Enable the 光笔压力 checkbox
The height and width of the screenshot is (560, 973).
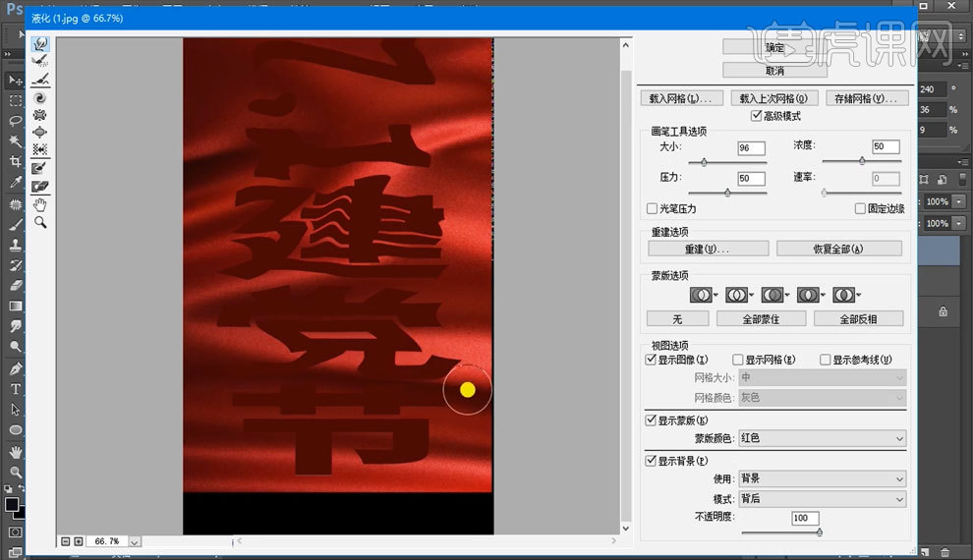pos(652,208)
